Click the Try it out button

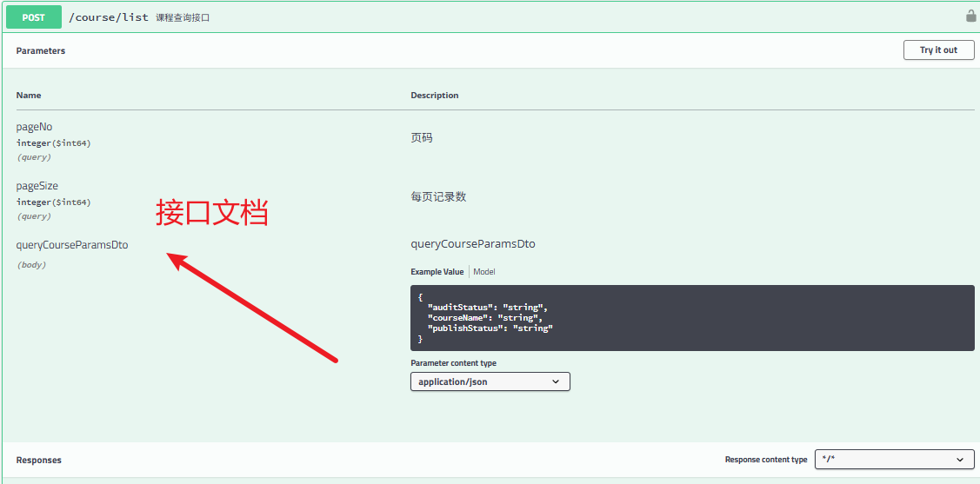coord(938,50)
